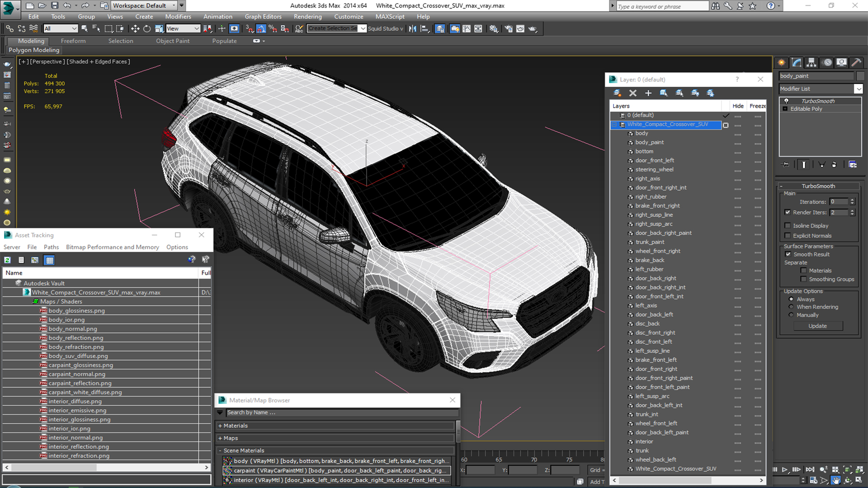This screenshot has width=868, height=488.
Task: Expand Materials group in Material Browser
Action: point(220,426)
